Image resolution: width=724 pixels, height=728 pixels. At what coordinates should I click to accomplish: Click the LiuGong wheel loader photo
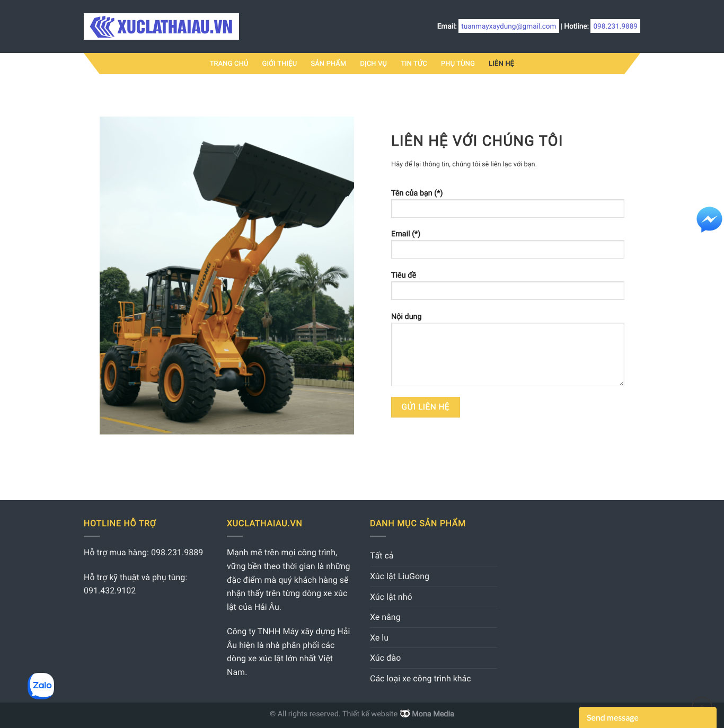coord(227,276)
